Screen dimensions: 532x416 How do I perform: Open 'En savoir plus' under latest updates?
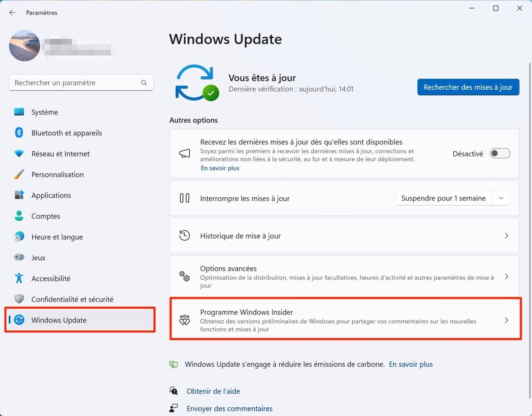pyautogui.click(x=220, y=168)
